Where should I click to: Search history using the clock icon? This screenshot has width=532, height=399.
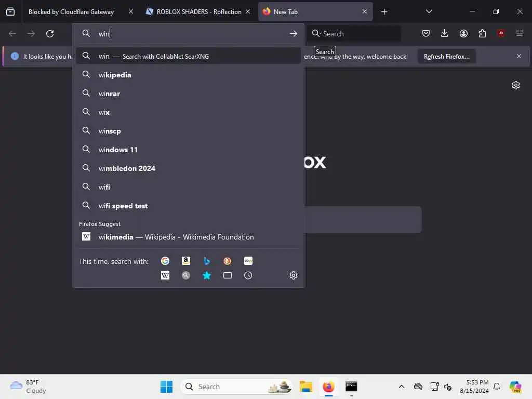pyautogui.click(x=248, y=275)
